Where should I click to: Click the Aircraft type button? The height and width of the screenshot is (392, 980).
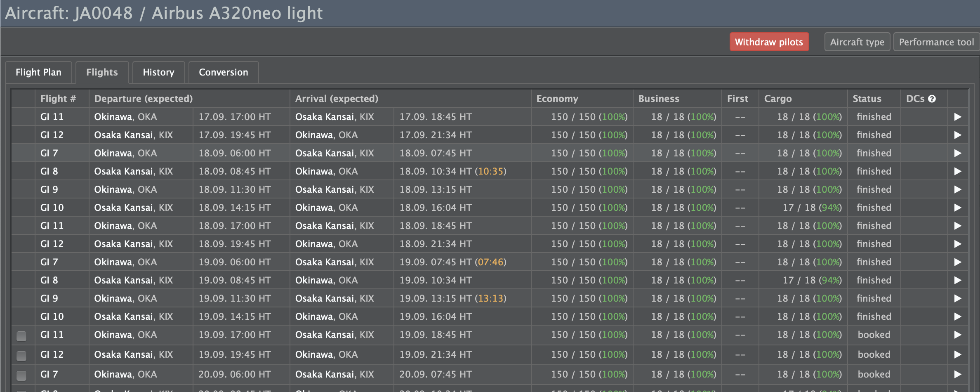[857, 42]
